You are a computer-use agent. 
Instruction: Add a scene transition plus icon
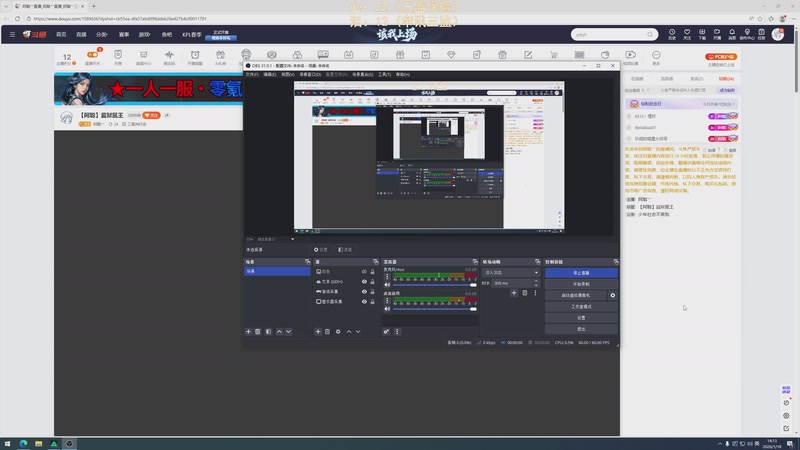(x=514, y=293)
